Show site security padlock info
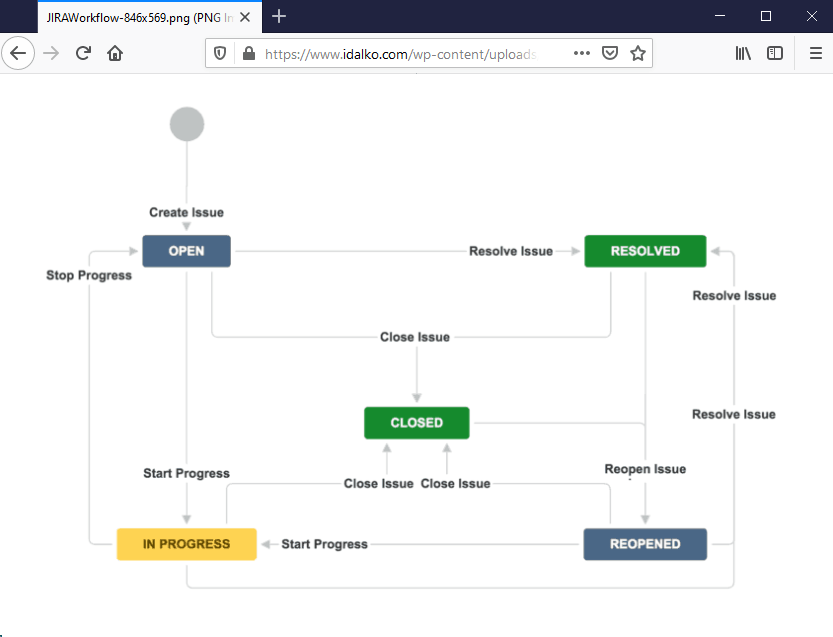The image size is (833, 637). point(248,54)
